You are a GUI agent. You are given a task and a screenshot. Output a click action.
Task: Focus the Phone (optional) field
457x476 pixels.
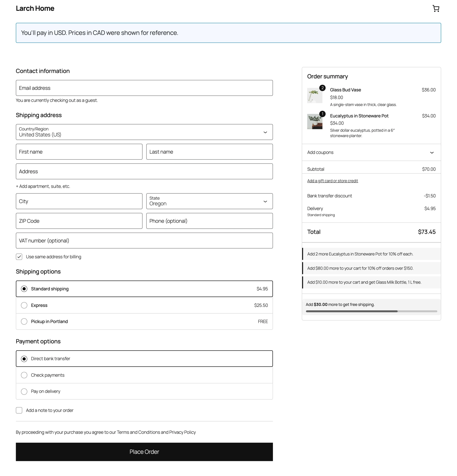click(209, 221)
